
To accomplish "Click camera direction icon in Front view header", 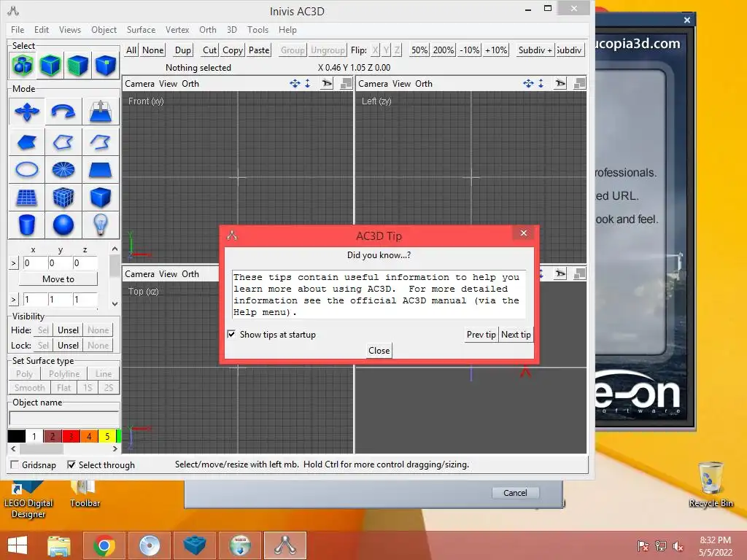I will [x=327, y=84].
